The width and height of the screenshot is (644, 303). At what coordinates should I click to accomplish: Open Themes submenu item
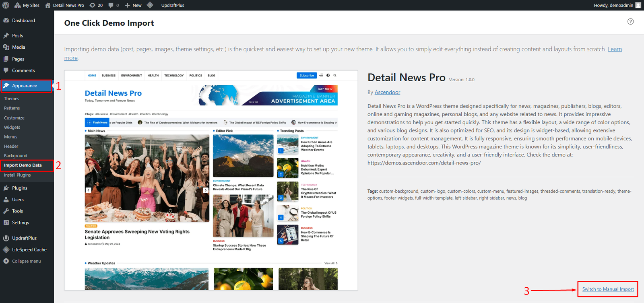(12, 99)
